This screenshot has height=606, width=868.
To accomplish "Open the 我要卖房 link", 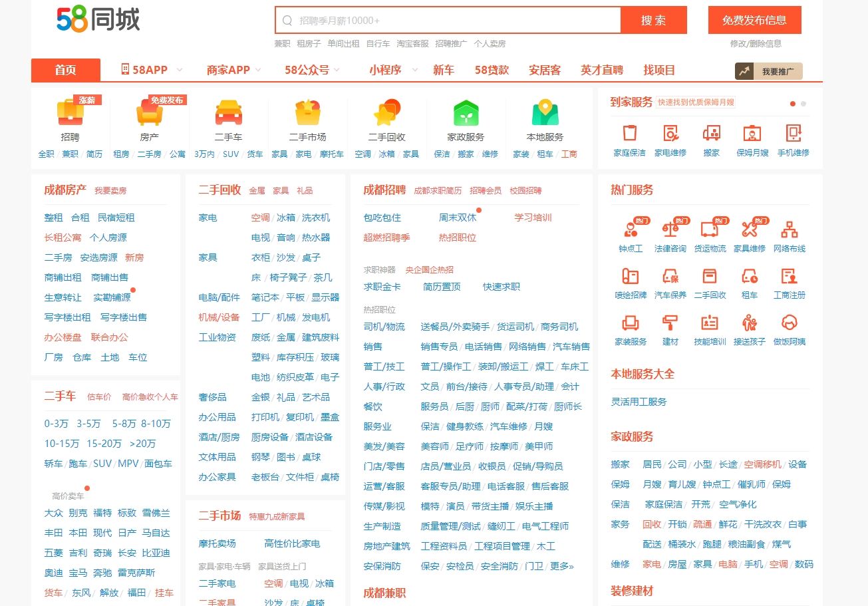I will point(110,191).
